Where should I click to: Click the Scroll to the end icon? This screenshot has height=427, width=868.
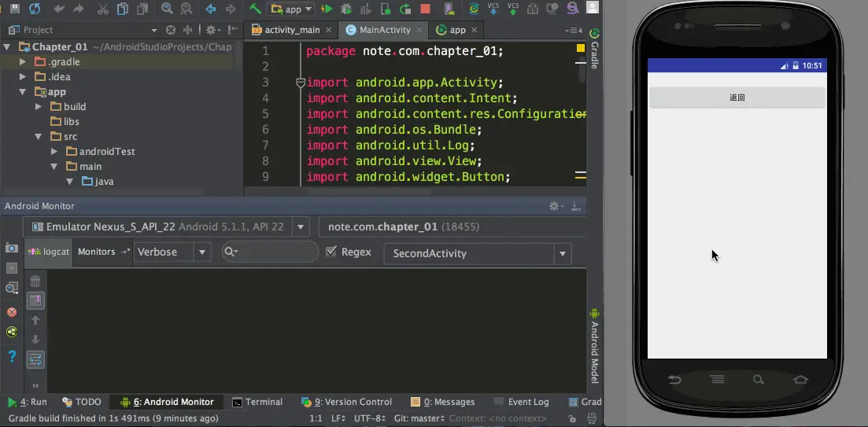click(35, 301)
